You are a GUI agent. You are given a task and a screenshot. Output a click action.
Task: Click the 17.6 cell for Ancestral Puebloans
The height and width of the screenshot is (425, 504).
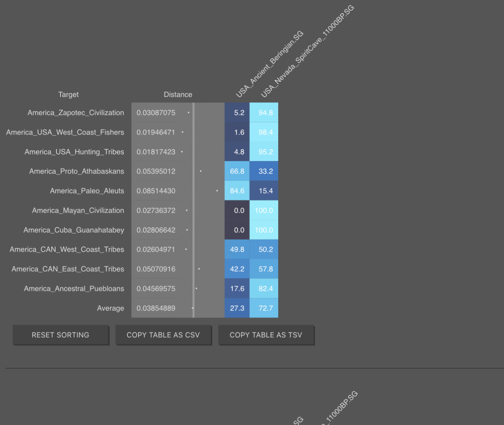[237, 288]
